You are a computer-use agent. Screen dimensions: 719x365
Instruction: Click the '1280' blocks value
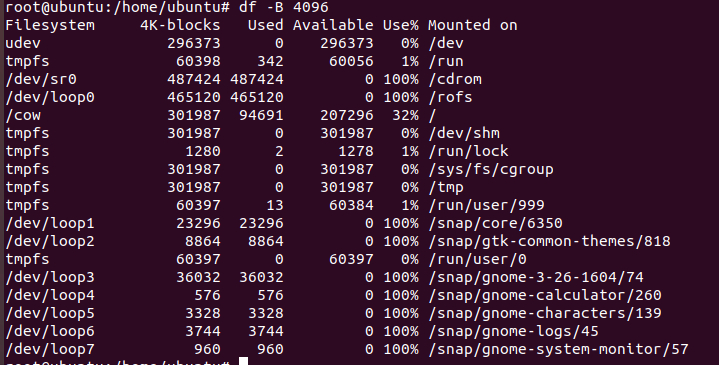tap(203, 151)
